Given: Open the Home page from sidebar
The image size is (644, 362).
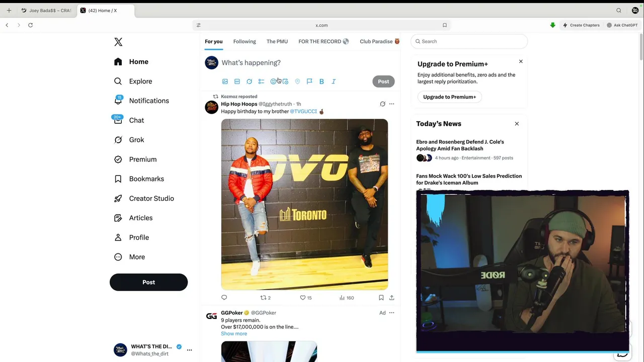Looking at the screenshot, I should (x=131, y=62).
